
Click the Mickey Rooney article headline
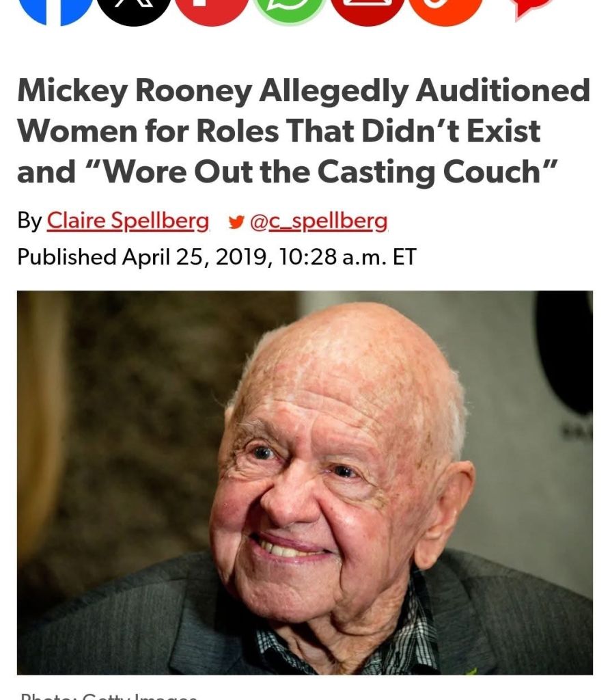click(303, 131)
